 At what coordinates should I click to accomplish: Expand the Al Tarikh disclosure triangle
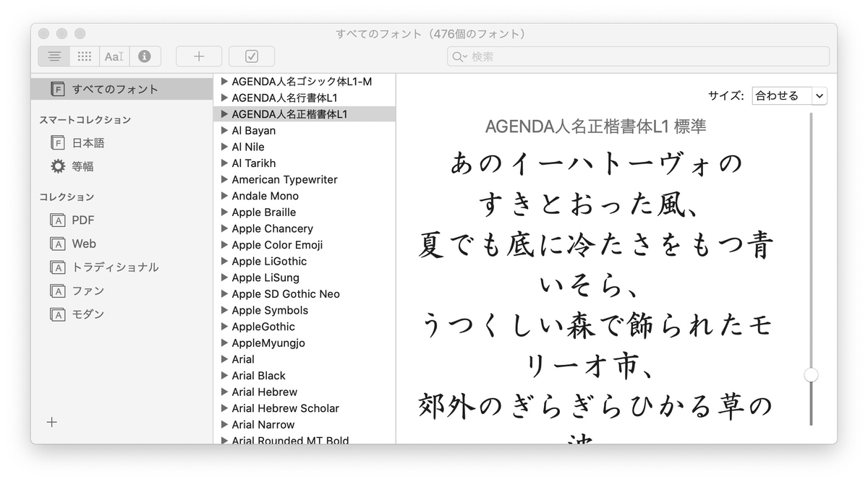[x=224, y=163]
